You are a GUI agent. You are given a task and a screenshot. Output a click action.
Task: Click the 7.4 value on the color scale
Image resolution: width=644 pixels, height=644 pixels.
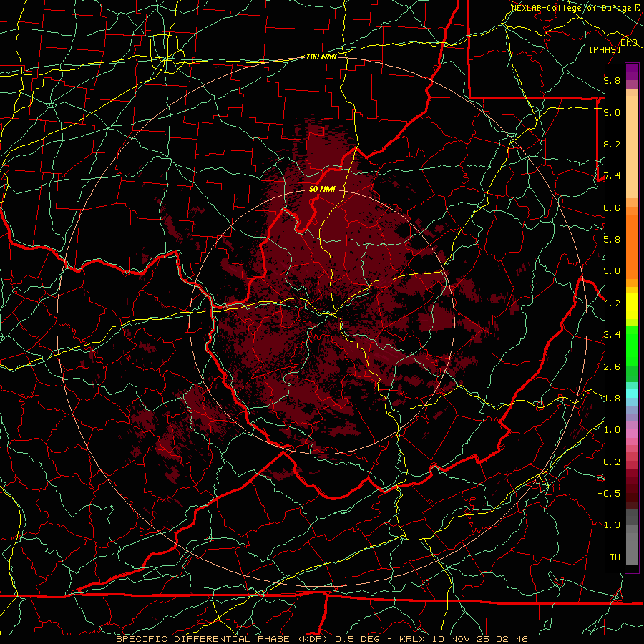(612, 176)
